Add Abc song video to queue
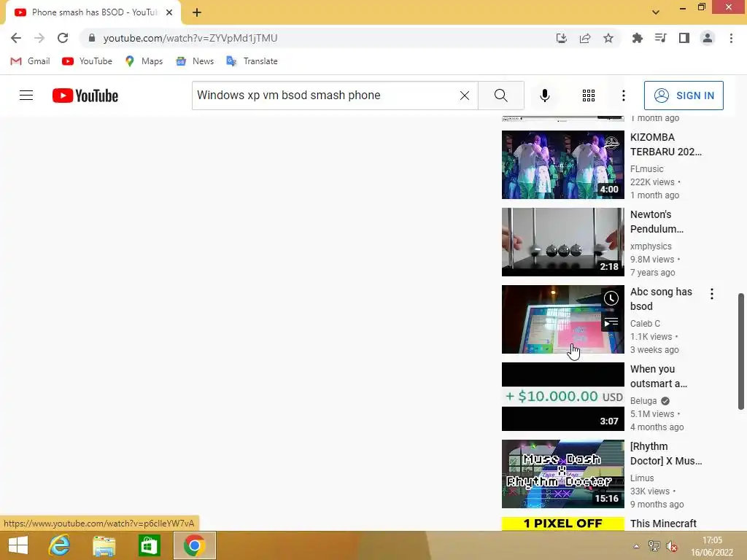Image resolution: width=747 pixels, height=560 pixels. tap(611, 322)
